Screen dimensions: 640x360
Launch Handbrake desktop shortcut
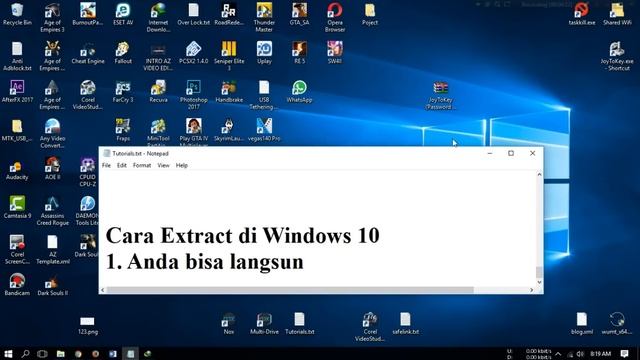pyautogui.click(x=229, y=92)
